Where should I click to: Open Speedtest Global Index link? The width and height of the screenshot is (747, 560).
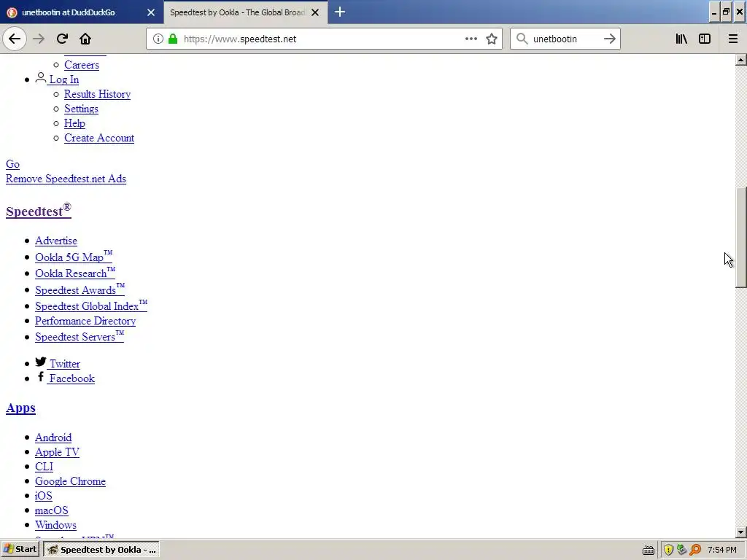[x=91, y=306]
